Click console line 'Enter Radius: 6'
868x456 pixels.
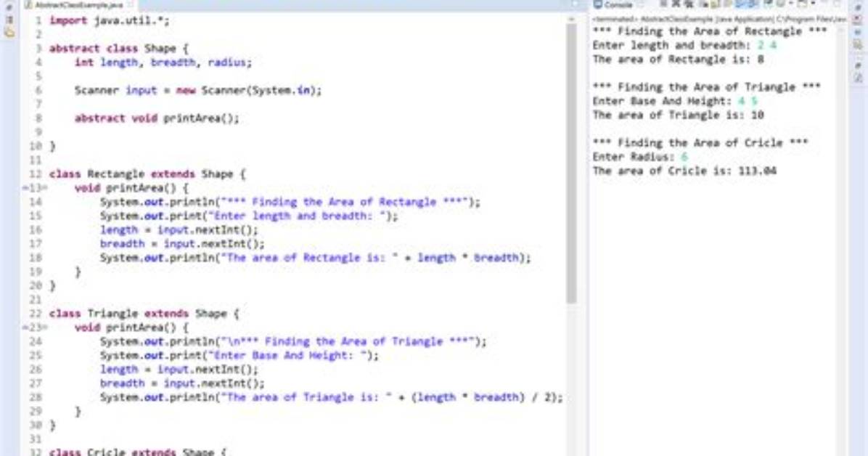point(641,157)
